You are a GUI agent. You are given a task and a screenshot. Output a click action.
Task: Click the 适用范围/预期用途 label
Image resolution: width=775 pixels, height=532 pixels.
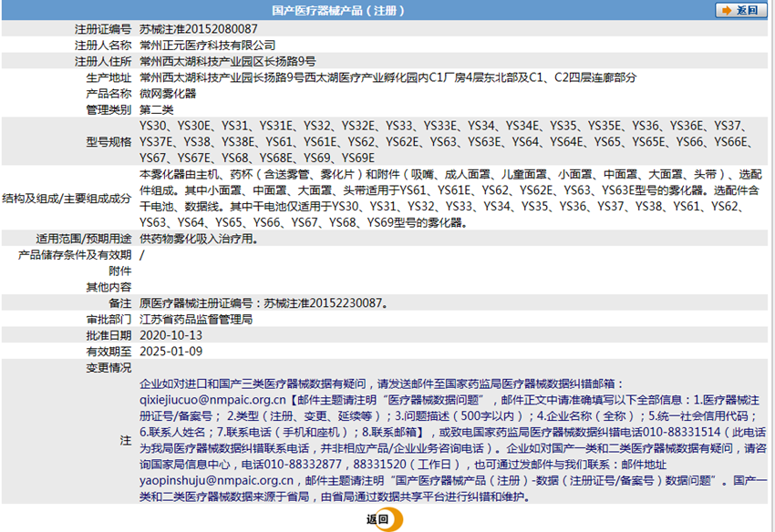(84, 239)
